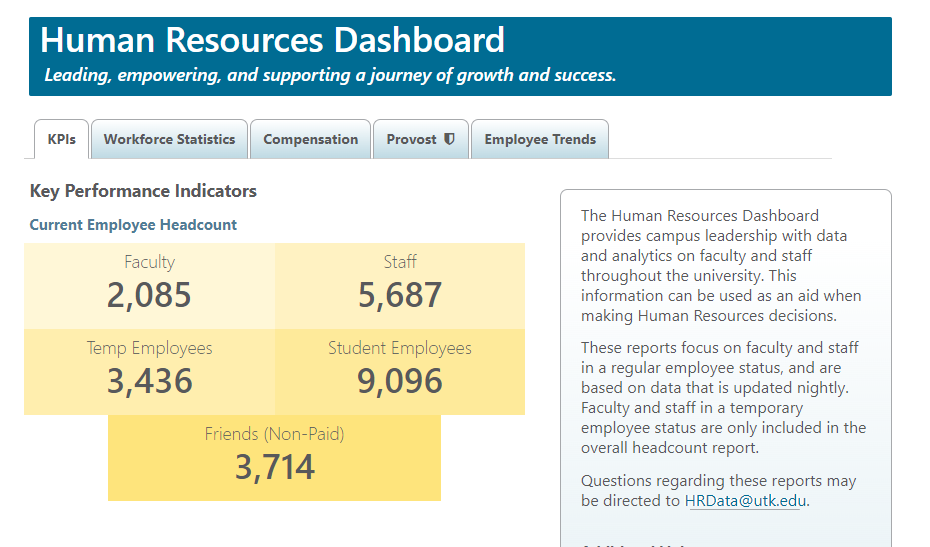
Task: Click the shield icon on the Provost tab
Action: coord(449,139)
